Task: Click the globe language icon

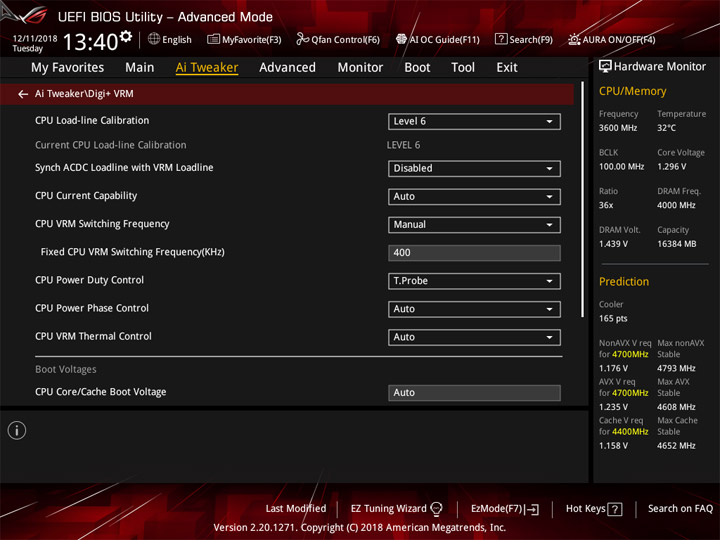Action: point(154,39)
